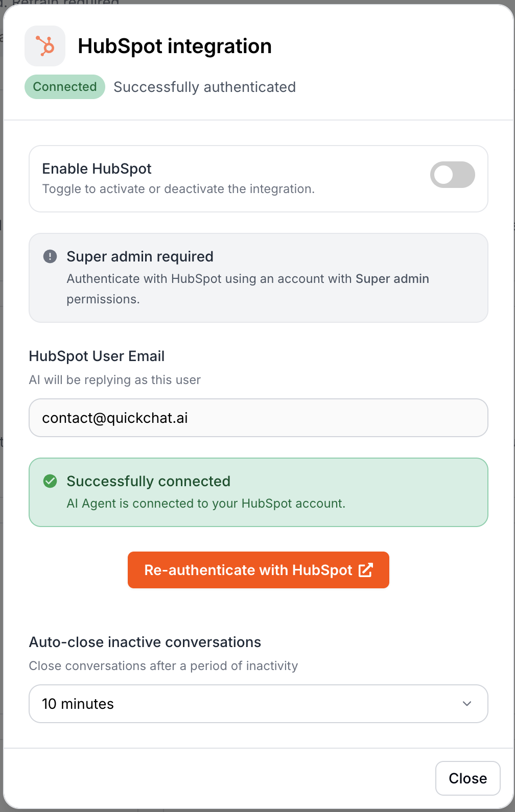Click Re-authenticate with HubSpot
The image size is (515, 812).
(259, 570)
